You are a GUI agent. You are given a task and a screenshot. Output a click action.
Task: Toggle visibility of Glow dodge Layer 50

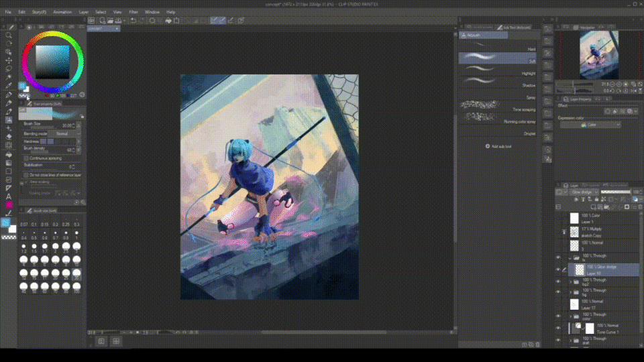click(558, 269)
